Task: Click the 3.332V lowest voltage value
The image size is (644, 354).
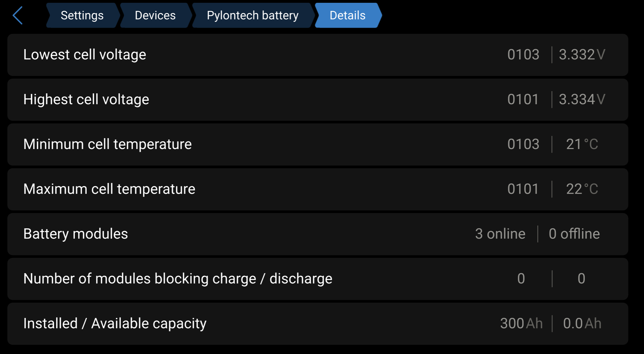Action: tap(582, 55)
